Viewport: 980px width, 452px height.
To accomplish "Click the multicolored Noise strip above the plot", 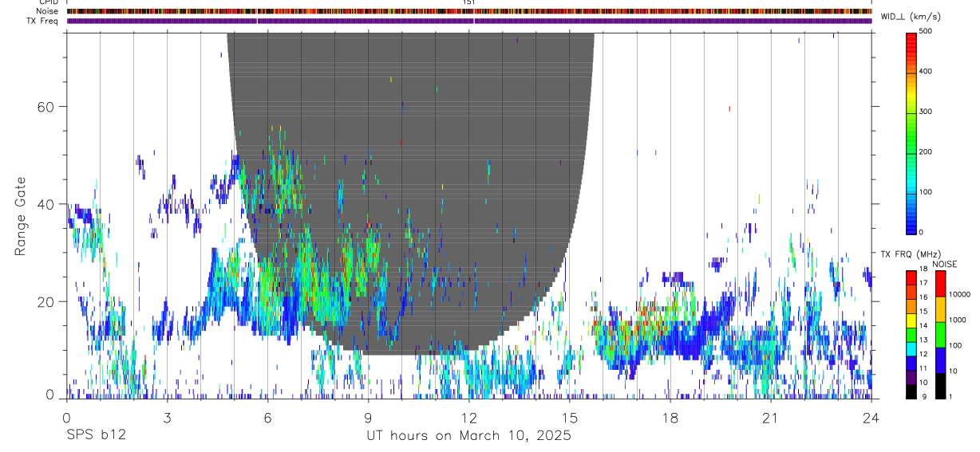I will 469,11.
